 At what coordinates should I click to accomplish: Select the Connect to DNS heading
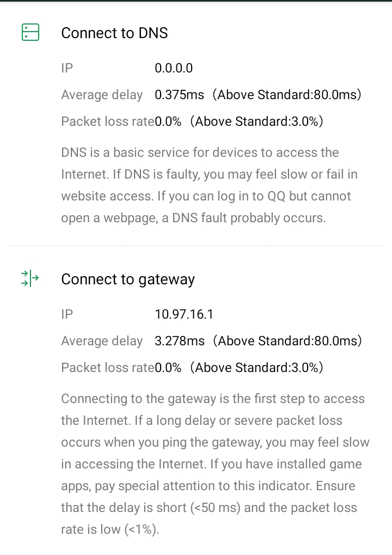click(114, 33)
